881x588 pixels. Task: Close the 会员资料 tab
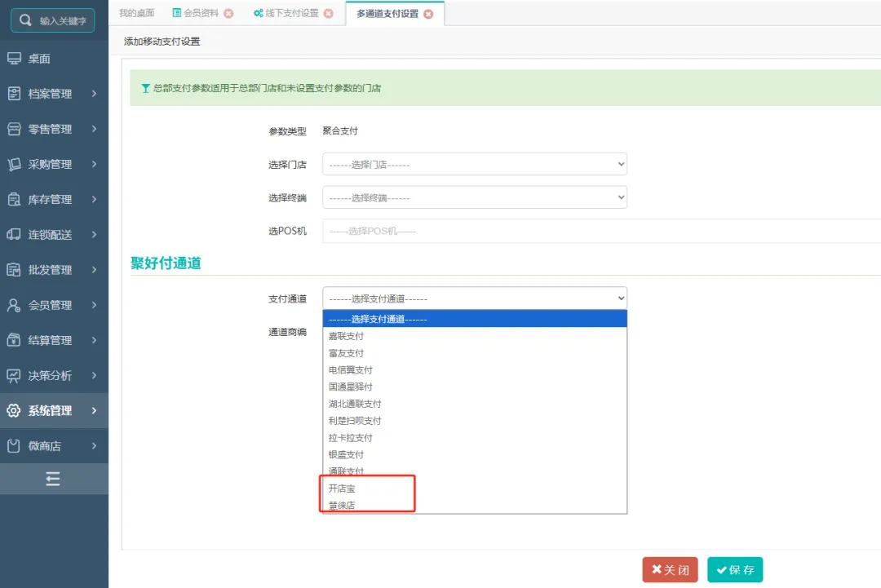click(x=228, y=14)
